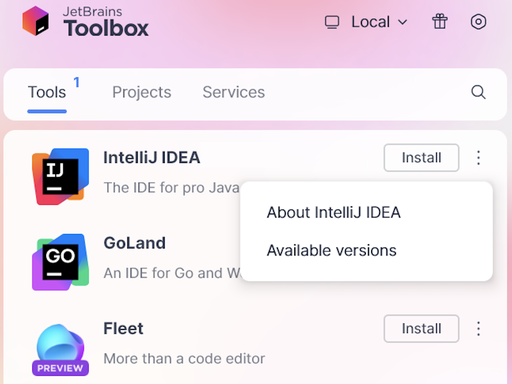Click 'An IDE for Go and' description
The width and height of the screenshot is (512, 384).
click(172, 273)
